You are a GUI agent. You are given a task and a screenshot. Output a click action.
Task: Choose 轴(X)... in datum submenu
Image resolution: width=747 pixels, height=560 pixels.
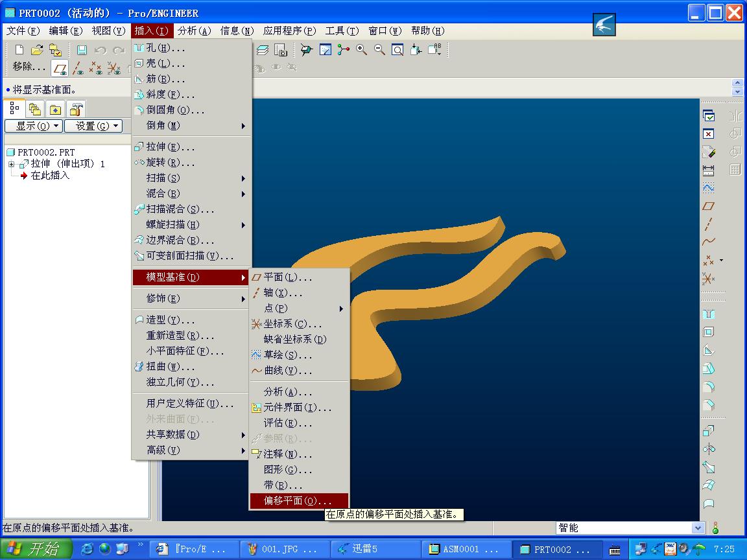(x=299, y=293)
